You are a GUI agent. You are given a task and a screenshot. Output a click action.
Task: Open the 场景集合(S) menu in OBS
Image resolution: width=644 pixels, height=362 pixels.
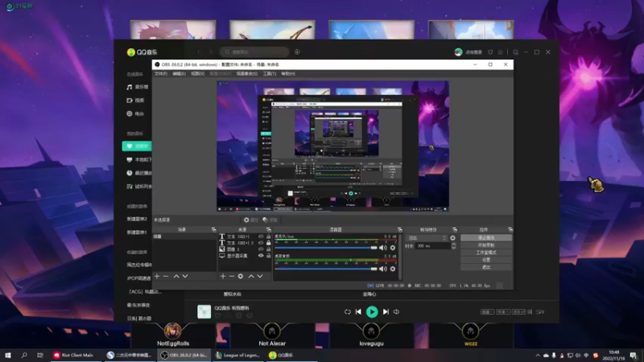[247, 74]
